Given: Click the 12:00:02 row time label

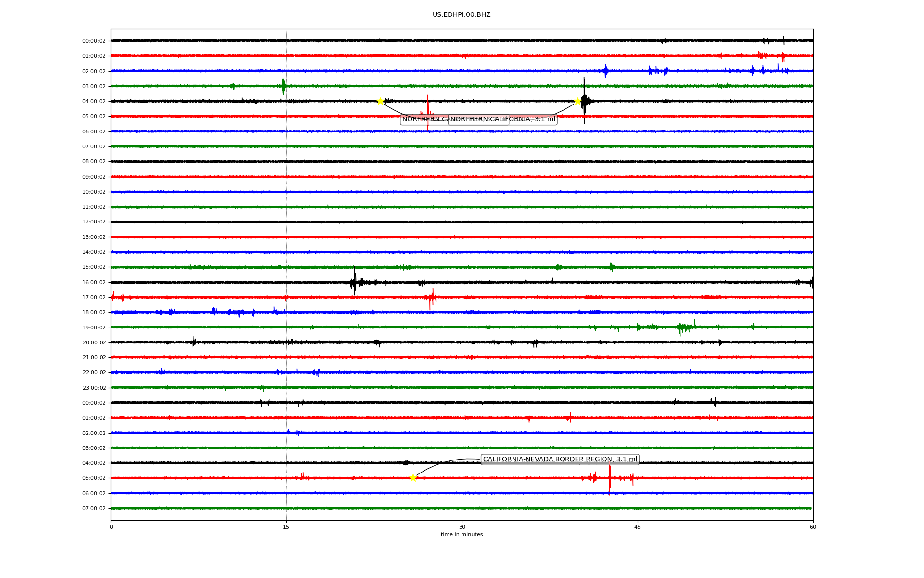Looking at the screenshot, I should pos(94,222).
